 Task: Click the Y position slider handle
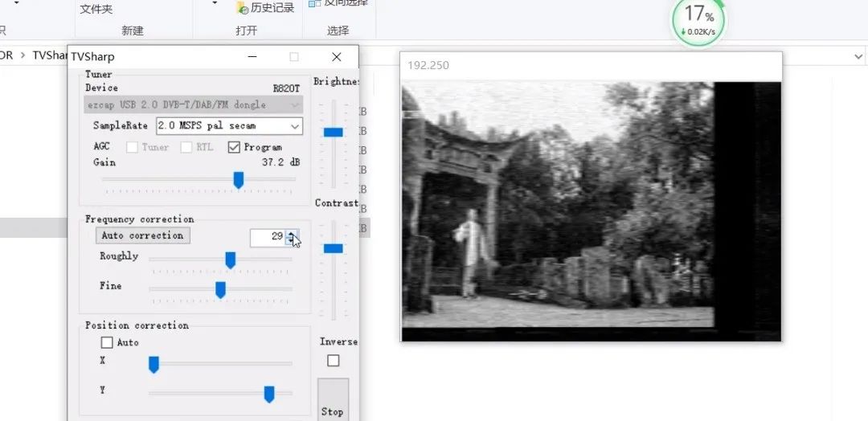click(269, 394)
